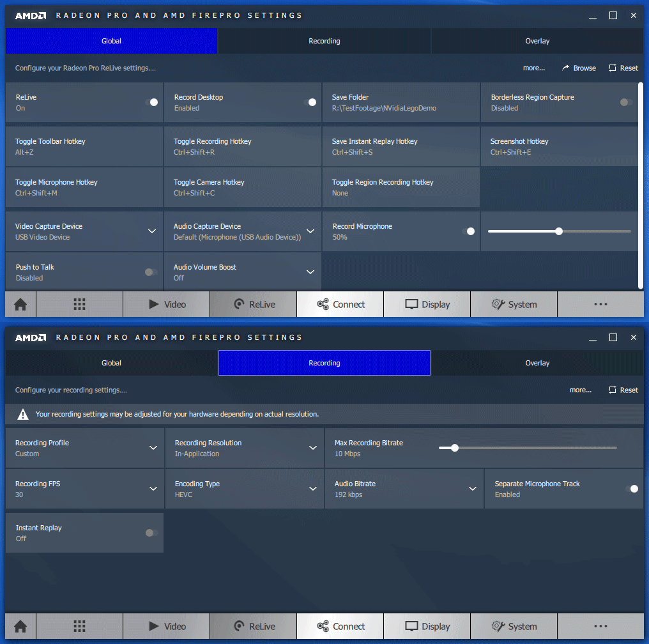Set Toggle Region Recording Hotkey
Image resolution: width=649 pixels, height=644 pixels.
401,187
